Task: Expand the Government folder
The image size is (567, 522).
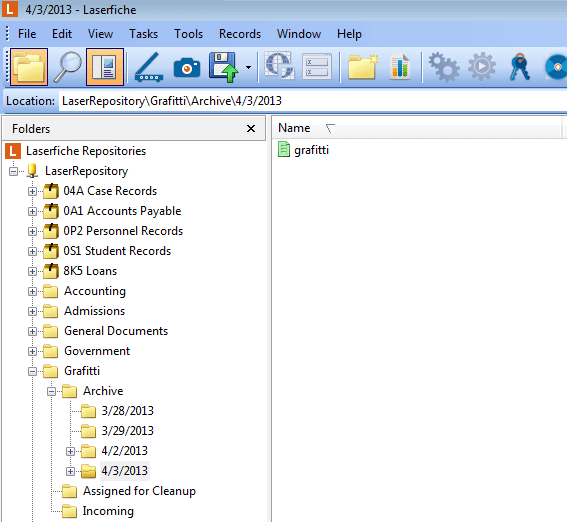Action: (32, 351)
